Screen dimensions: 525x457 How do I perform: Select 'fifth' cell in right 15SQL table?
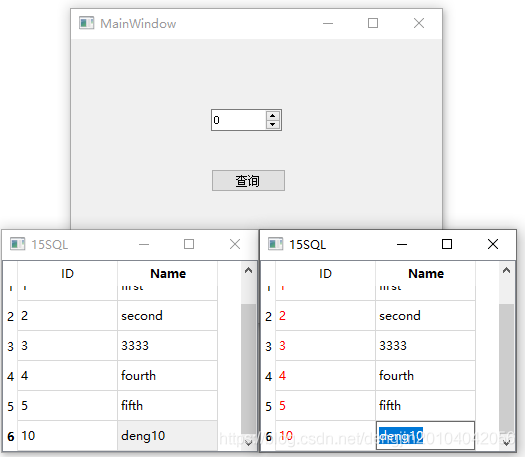coord(425,405)
